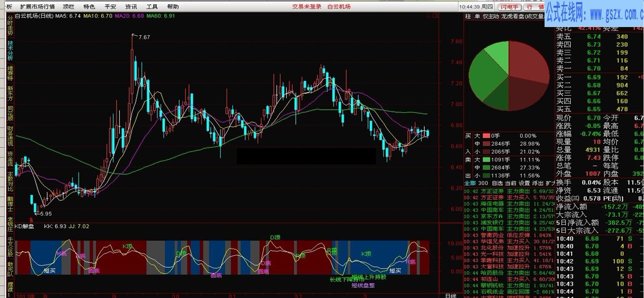Click the 5.95 low price label

point(45,213)
